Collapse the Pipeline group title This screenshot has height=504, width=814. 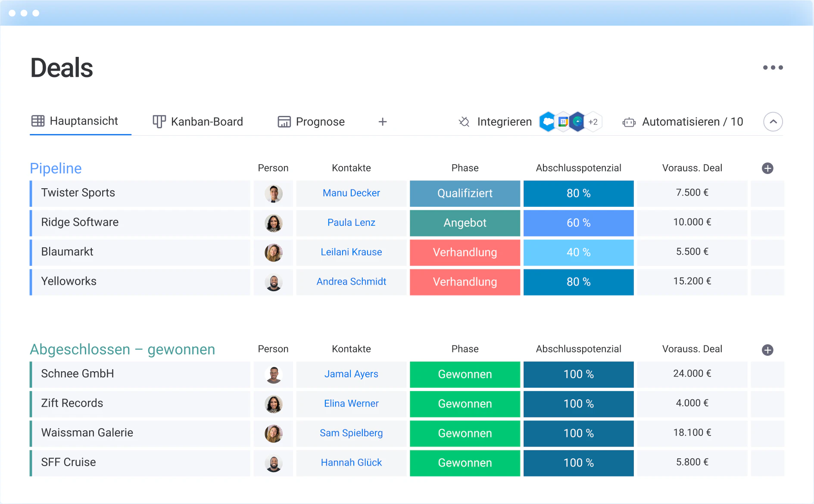coord(56,168)
